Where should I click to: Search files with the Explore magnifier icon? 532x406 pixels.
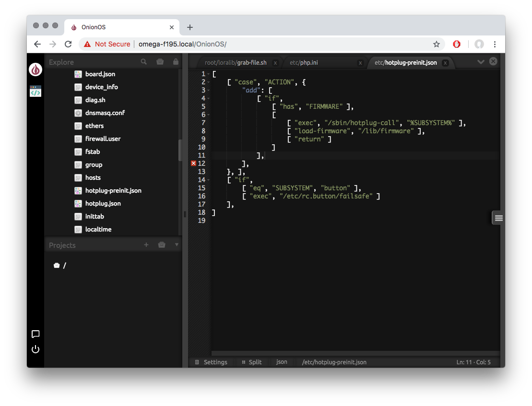point(144,62)
